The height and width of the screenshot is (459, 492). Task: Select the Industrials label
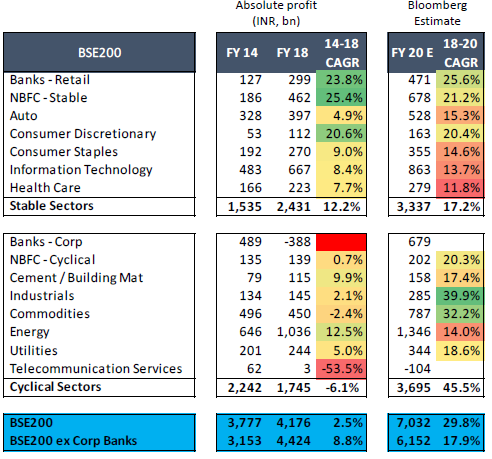(x=42, y=296)
